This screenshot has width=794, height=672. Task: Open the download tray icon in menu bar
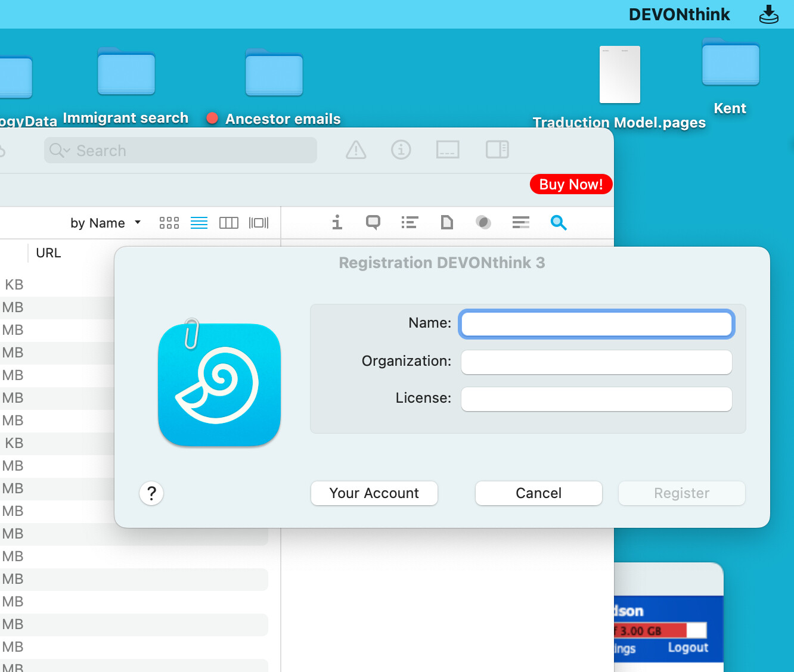point(769,14)
